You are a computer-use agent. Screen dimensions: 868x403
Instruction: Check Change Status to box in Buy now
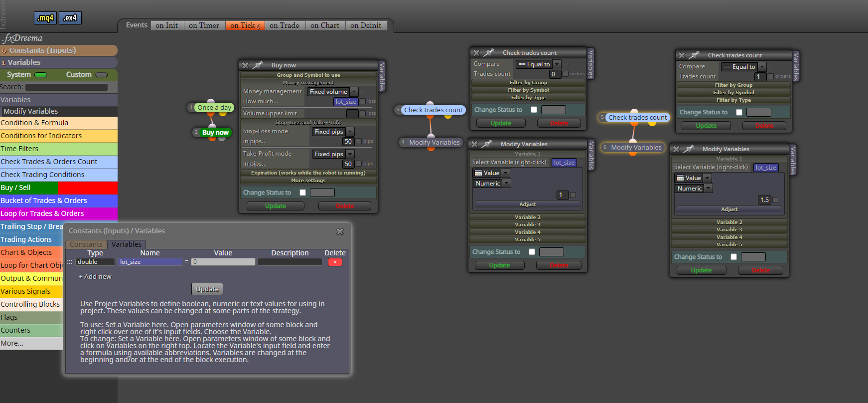tap(302, 193)
